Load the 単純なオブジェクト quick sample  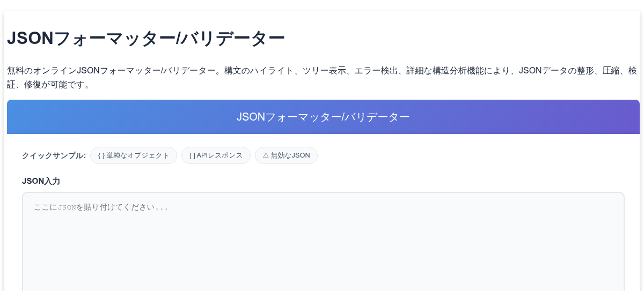coord(134,155)
